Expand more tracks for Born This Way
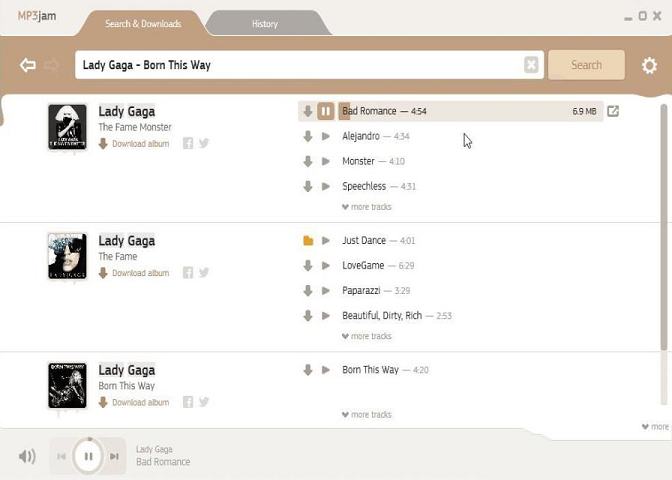This screenshot has width=672, height=480. [367, 414]
